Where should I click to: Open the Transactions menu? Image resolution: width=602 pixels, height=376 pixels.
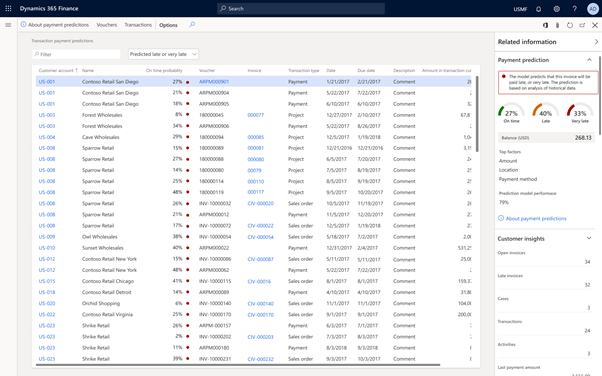tap(138, 25)
